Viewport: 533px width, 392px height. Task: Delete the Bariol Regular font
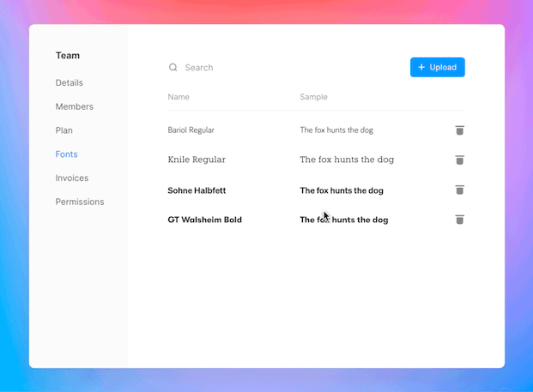coord(459,130)
